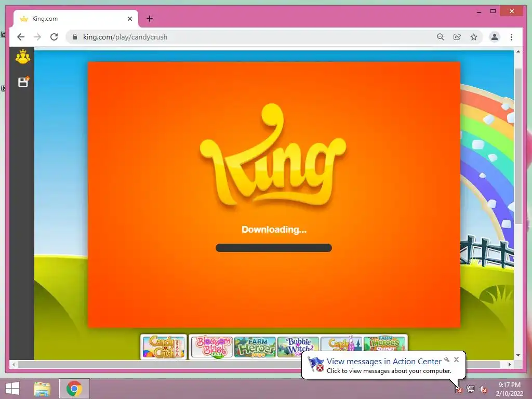
Task: Click the browser forward arrow
Action: click(x=37, y=37)
